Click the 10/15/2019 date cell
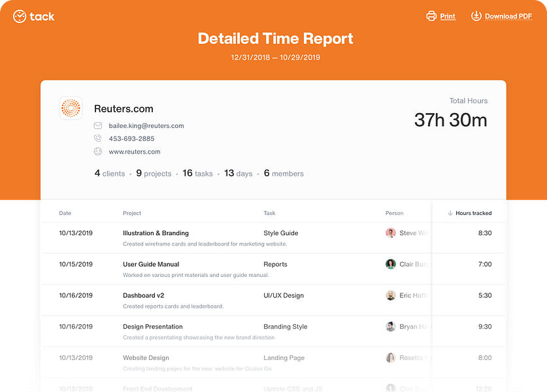 (76, 265)
